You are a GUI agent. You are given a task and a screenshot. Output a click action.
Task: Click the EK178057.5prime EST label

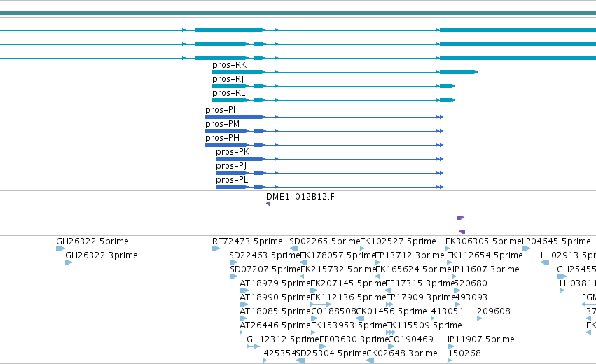pos(338,255)
